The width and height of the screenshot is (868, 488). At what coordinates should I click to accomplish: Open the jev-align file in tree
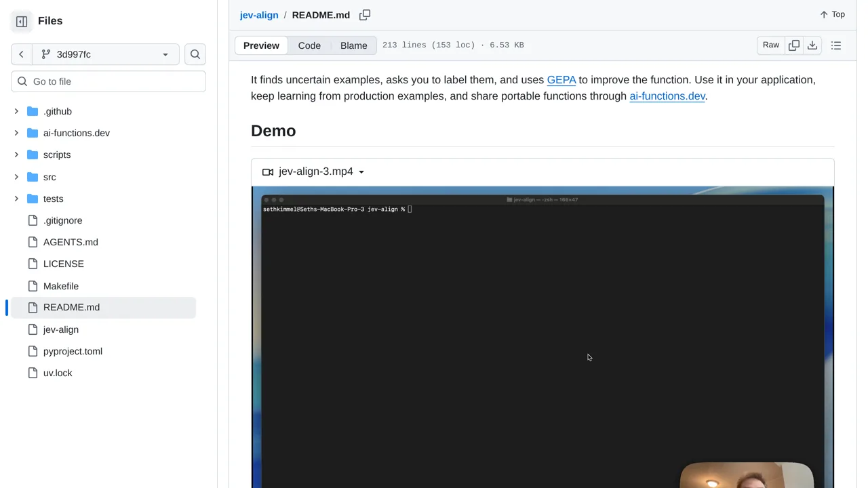click(61, 329)
